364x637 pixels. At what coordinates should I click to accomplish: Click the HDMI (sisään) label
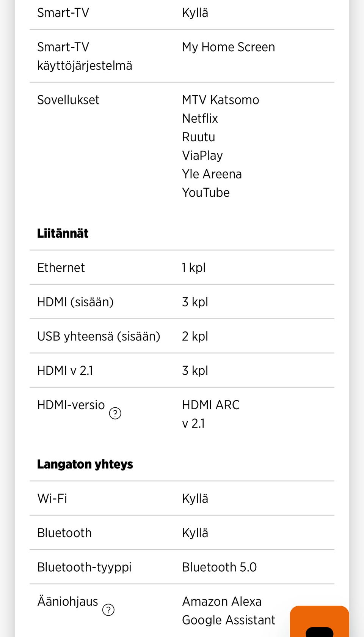[75, 302]
